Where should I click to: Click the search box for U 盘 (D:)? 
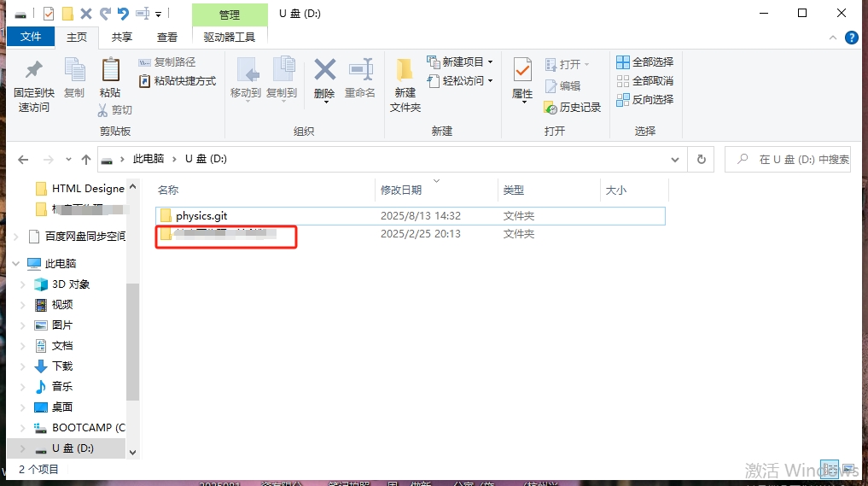tap(788, 160)
